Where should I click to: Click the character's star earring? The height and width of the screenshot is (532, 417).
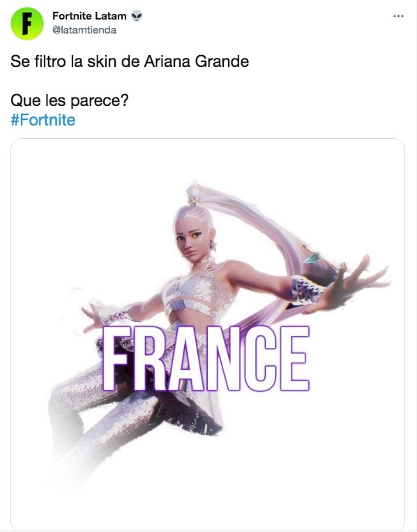pyautogui.click(x=213, y=245)
